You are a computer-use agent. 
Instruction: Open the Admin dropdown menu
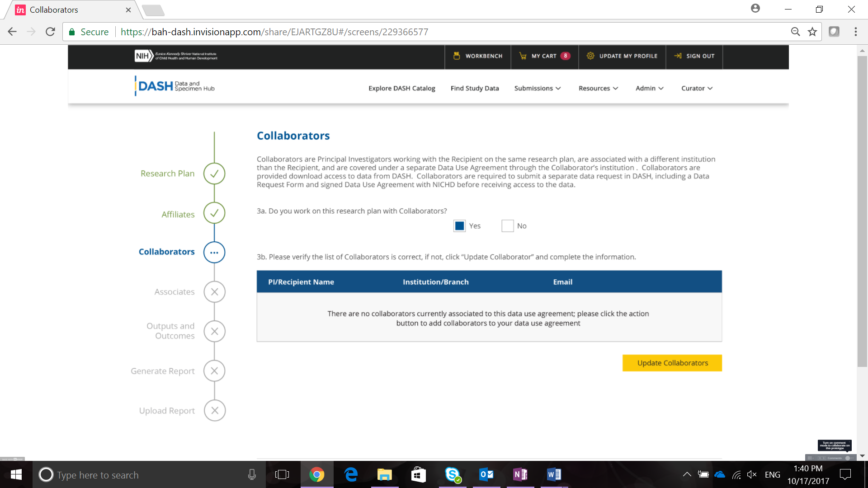click(x=649, y=88)
